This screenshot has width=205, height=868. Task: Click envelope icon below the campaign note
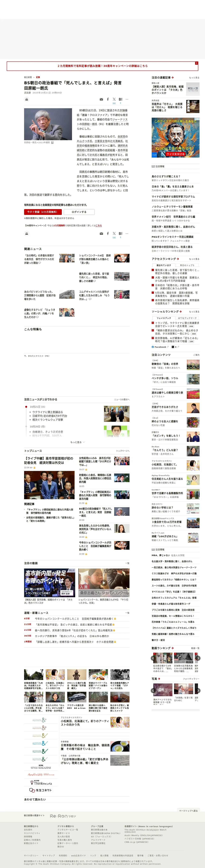point(102,234)
